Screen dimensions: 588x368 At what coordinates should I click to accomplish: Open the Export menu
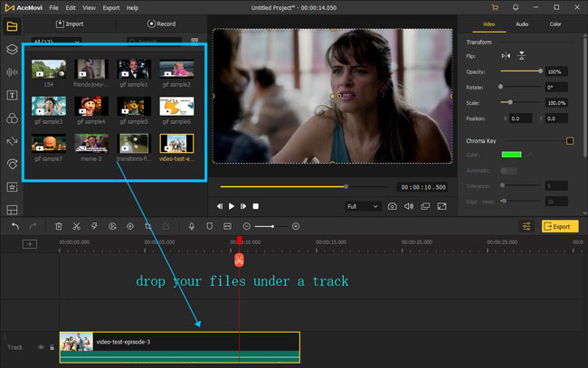[111, 7]
